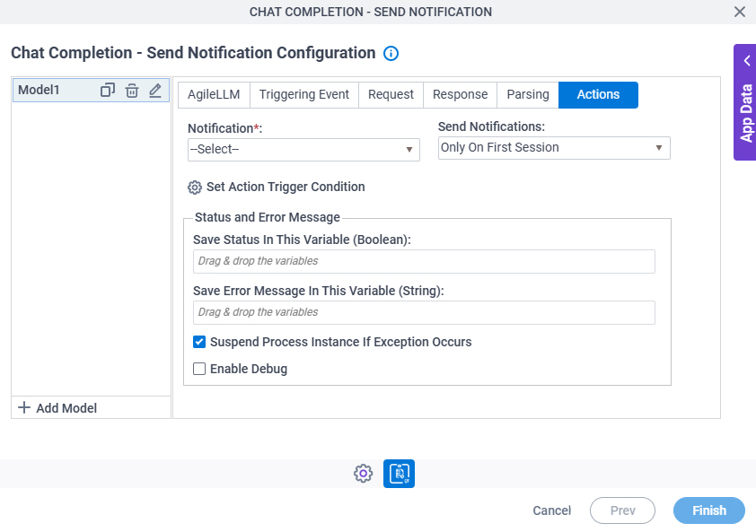Click the App Data vertical label

coord(746,113)
